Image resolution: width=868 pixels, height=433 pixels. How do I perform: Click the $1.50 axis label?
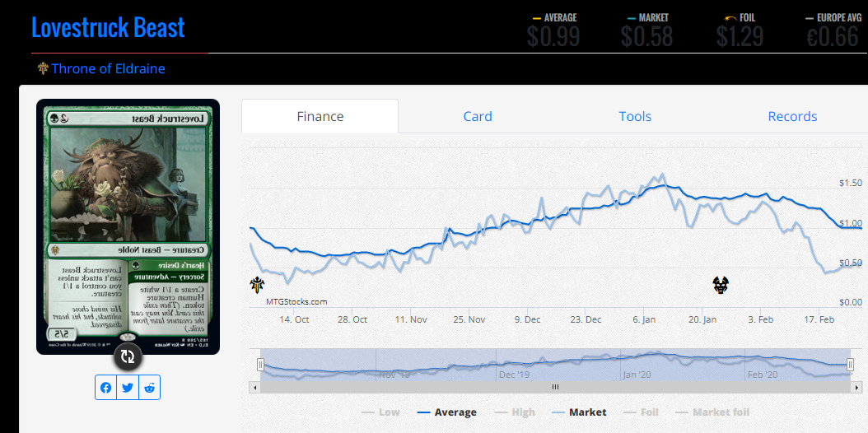pyautogui.click(x=851, y=183)
